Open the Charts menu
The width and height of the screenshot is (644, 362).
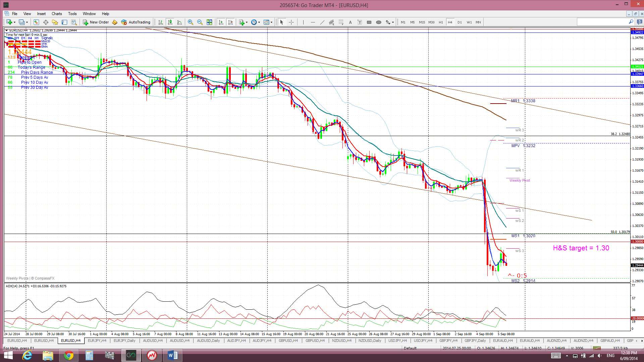57,14
